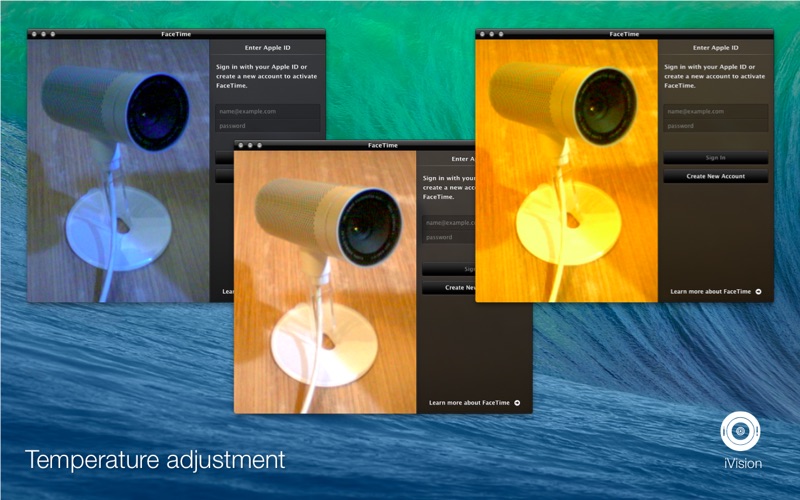Click 'Enter Apple ID' heading in yellow-tinted window
This screenshot has width=800, height=500.
point(715,47)
